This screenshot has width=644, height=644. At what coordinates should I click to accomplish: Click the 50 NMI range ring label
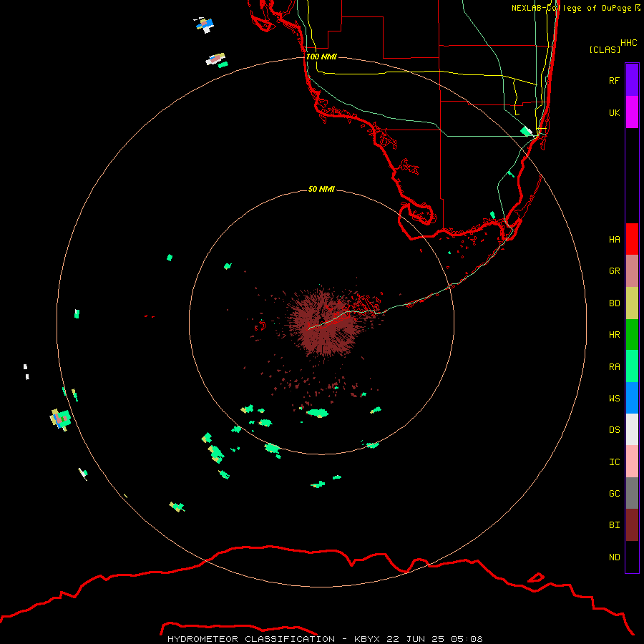click(x=321, y=189)
